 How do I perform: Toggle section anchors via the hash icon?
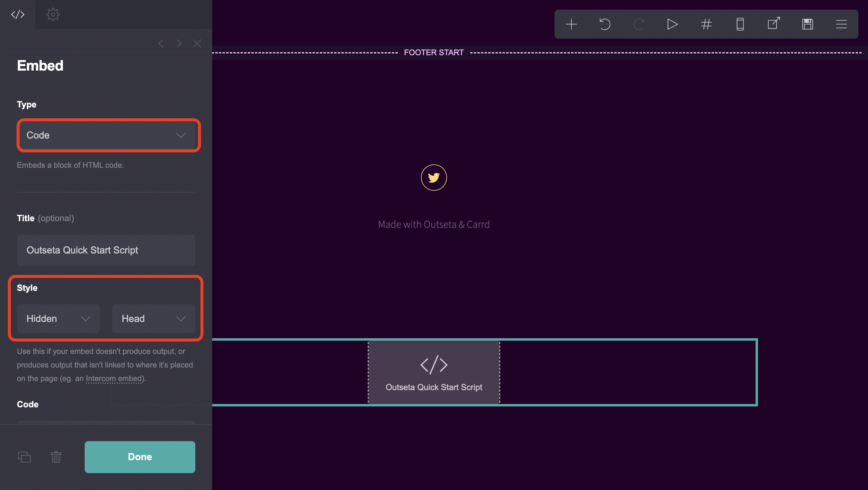click(x=706, y=24)
